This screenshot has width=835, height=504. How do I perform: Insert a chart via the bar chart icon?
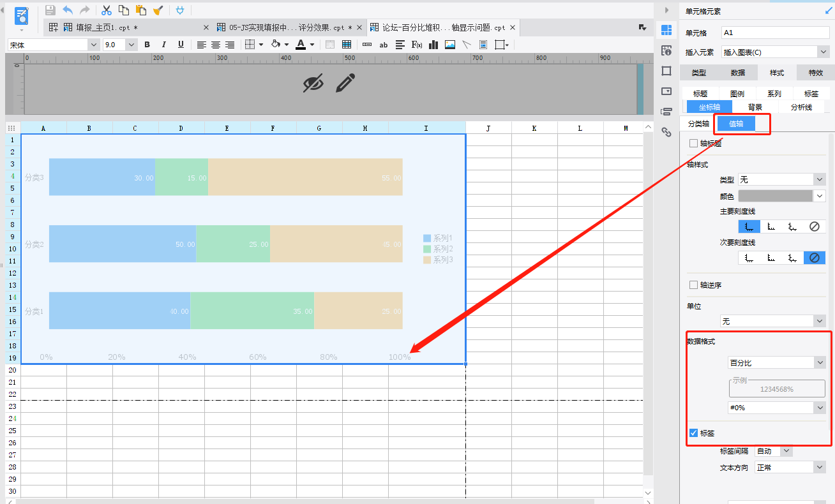(433, 45)
